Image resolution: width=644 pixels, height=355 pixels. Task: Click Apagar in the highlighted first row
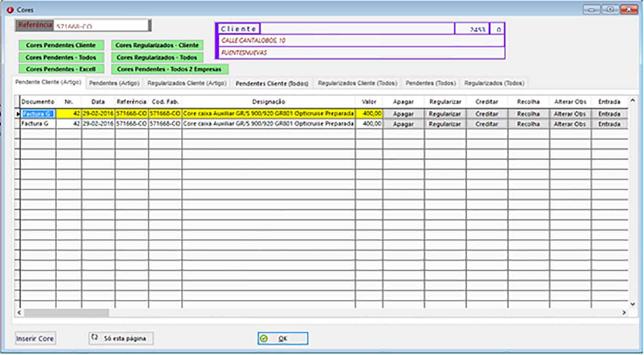[403, 114]
